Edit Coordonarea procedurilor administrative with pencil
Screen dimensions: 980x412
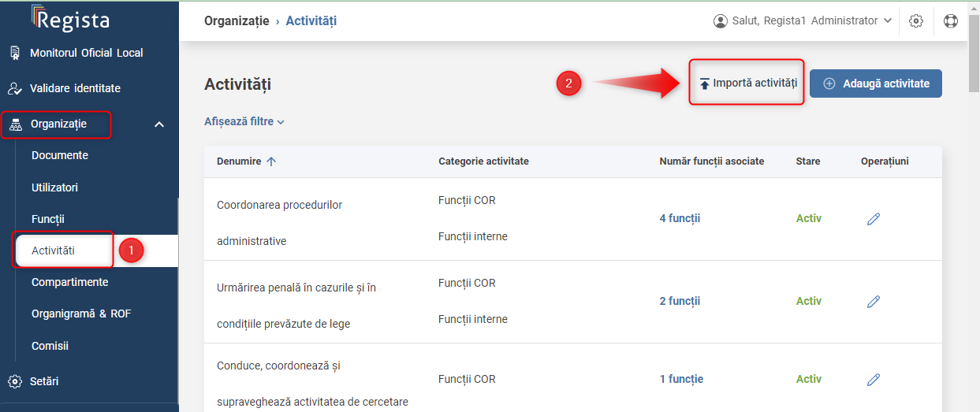873,219
